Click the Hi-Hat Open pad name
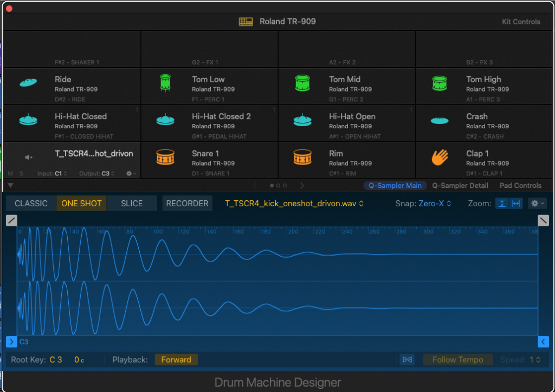Image resolution: width=555 pixels, height=392 pixels. coord(352,116)
